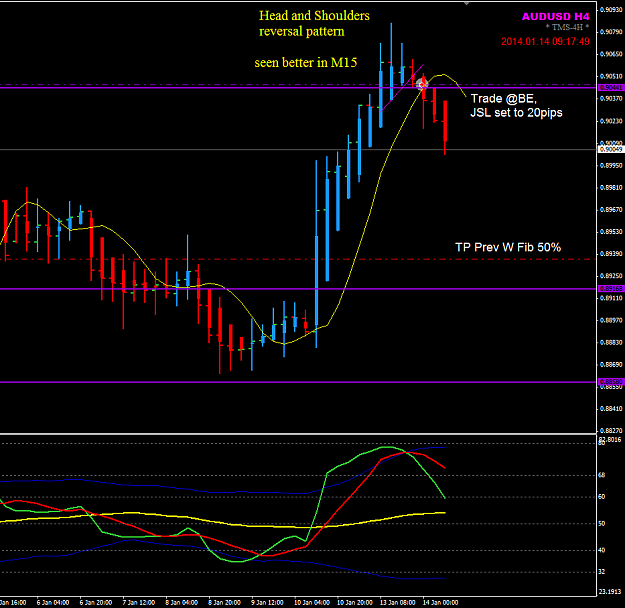The width and height of the screenshot is (625, 608).
Task: Click the chart shift triangle marker at top
Action: [466, 3]
